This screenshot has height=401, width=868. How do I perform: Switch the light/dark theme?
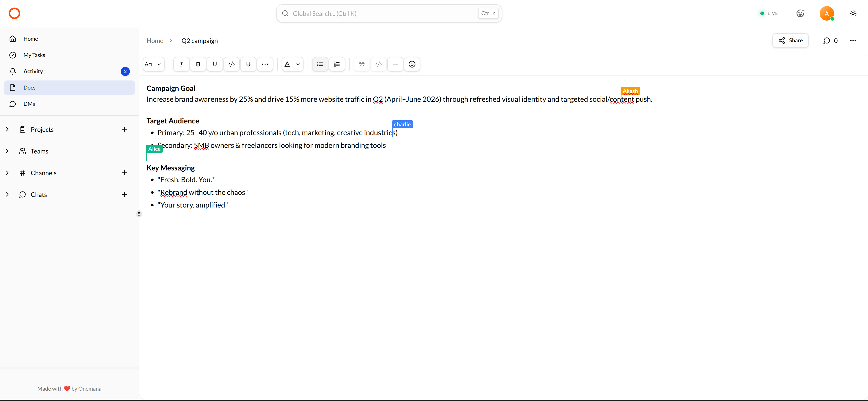click(853, 14)
